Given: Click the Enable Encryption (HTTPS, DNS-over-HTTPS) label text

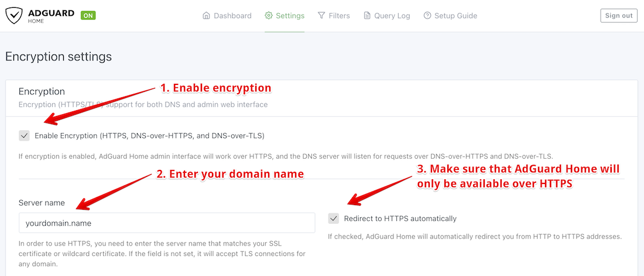Looking at the screenshot, I should 149,136.
